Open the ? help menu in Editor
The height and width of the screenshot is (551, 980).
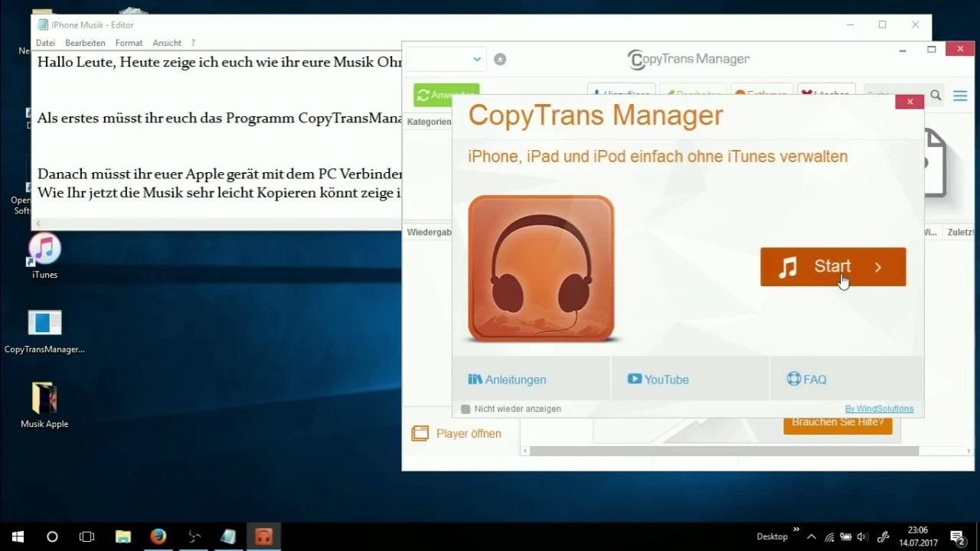pos(193,43)
